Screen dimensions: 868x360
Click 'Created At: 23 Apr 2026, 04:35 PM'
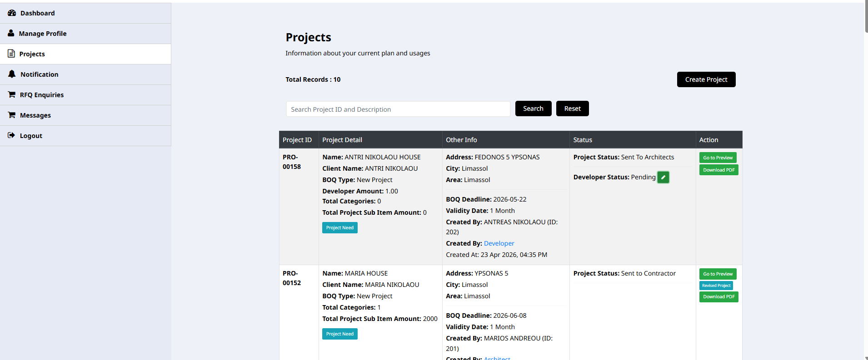point(496,255)
